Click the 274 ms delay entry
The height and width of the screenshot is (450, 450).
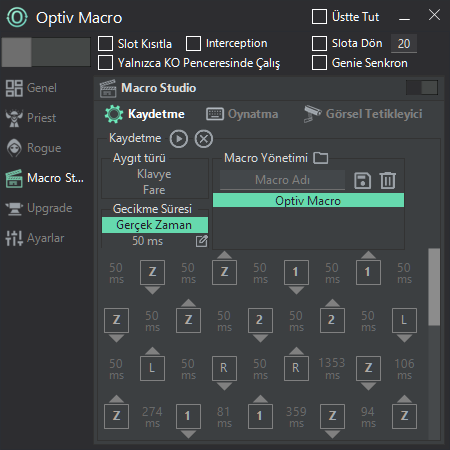click(152, 417)
